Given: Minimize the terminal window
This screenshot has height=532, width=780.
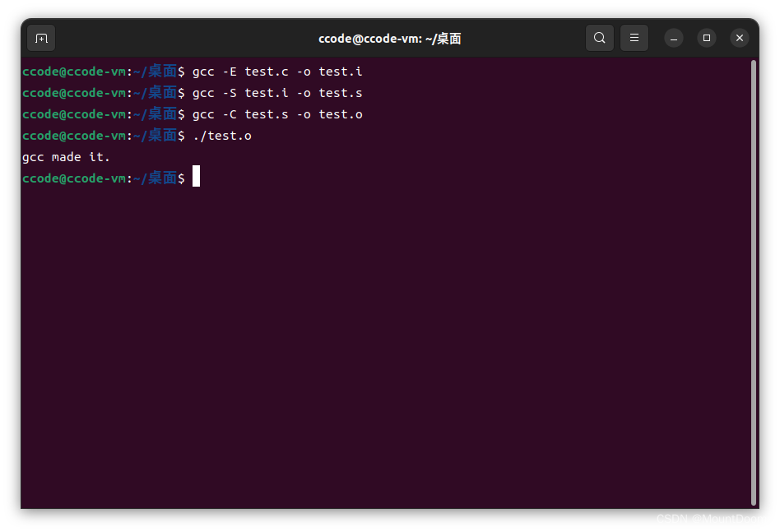Looking at the screenshot, I should (x=674, y=39).
